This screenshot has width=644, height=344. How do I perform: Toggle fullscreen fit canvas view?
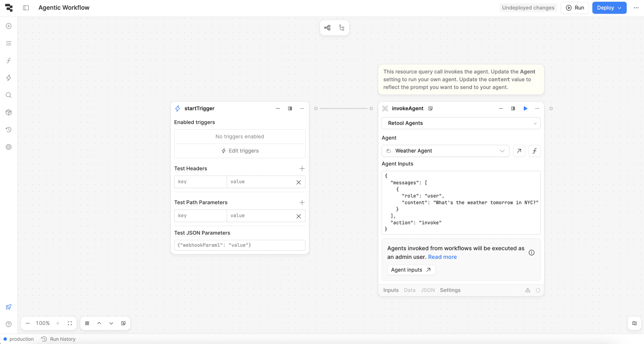(70, 323)
